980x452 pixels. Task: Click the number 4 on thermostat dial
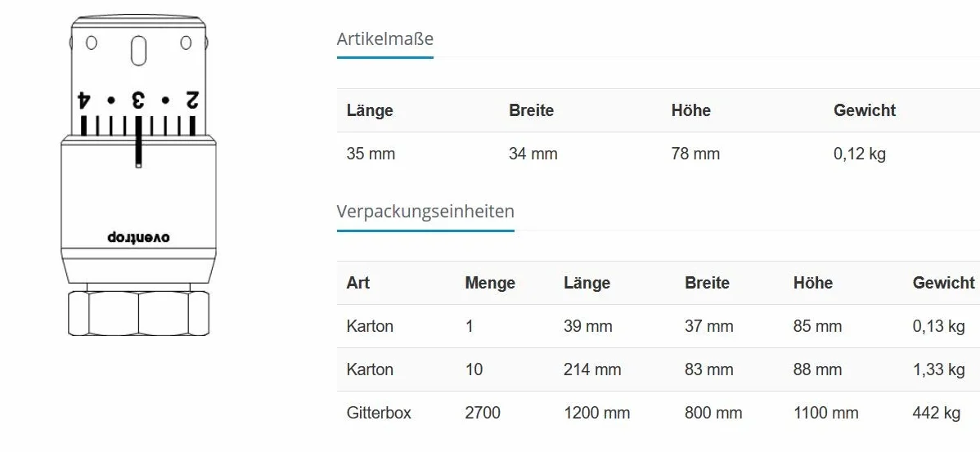coord(84,100)
